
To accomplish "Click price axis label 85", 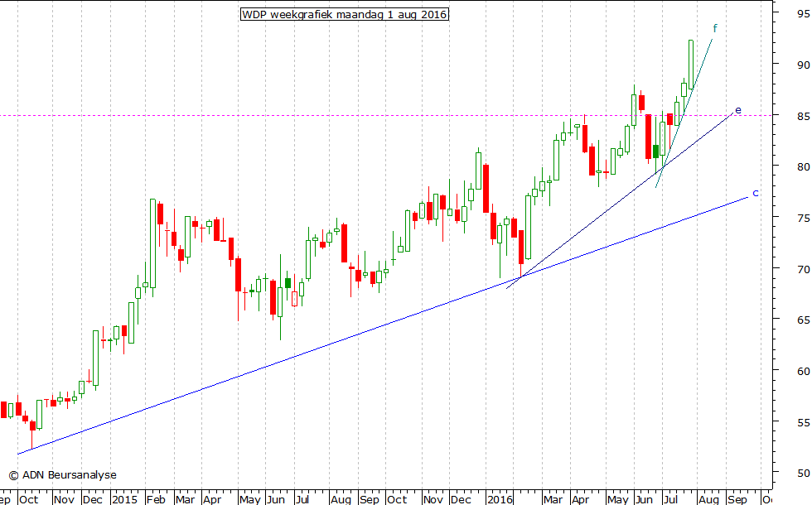I will tap(803, 117).
